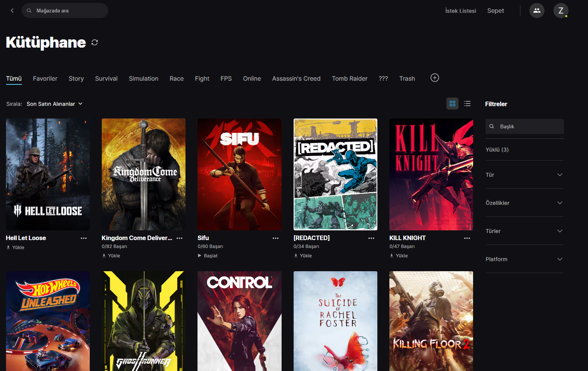Image resolution: width=588 pixels, height=371 pixels.
Task: Open more options for KILL KNIGHT
Action: pyautogui.click(x=467, y=238)
